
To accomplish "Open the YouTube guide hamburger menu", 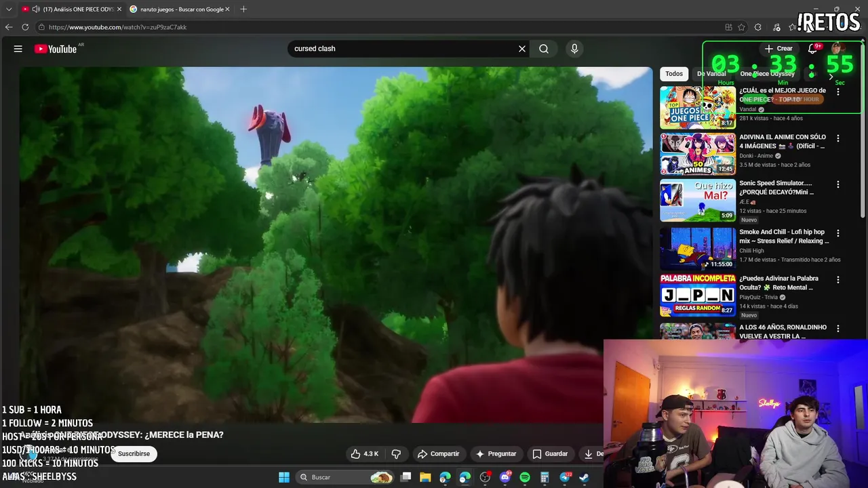I will [18, 49].
